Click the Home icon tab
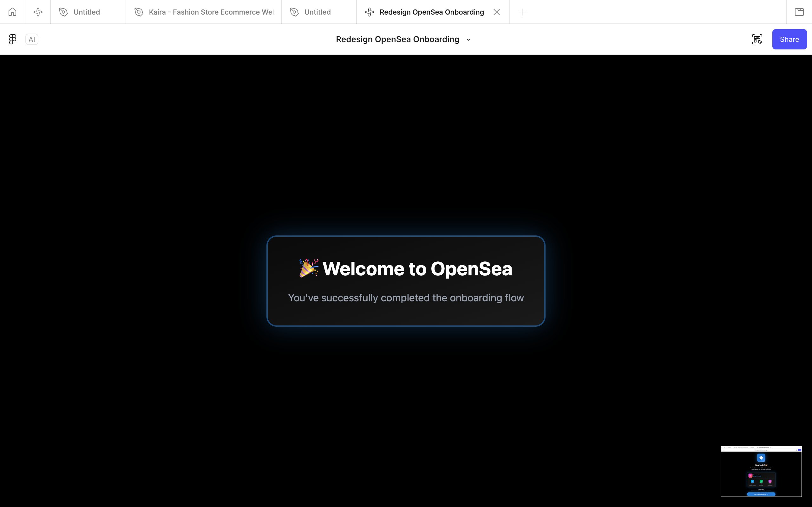812x507 pixels. pyautogui.click(x=12, y=12)
